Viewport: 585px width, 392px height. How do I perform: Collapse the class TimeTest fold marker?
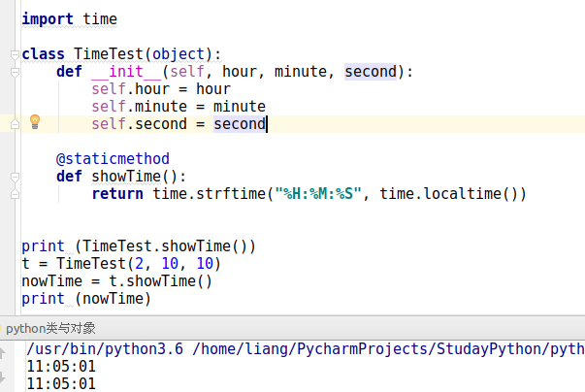pyautogui.click(x=15, y=55)
